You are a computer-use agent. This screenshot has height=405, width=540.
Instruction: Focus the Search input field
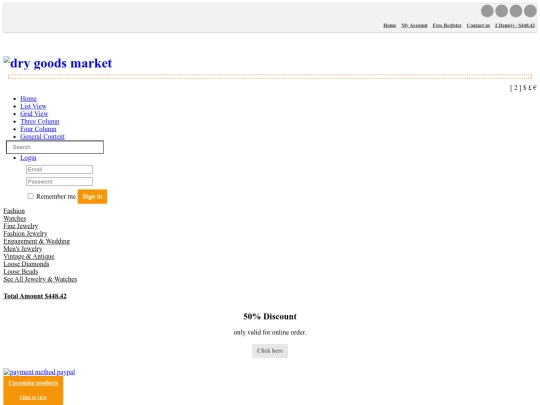(x=55, y=147)
